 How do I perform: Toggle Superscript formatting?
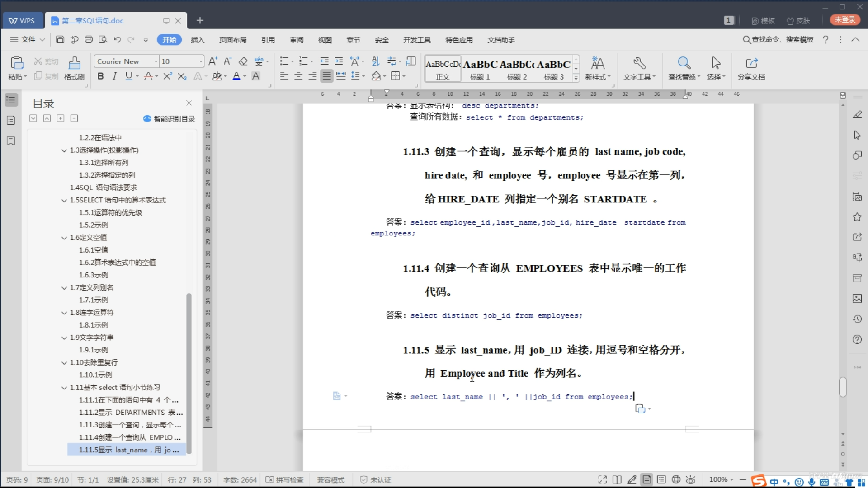(x=167, y=76)
